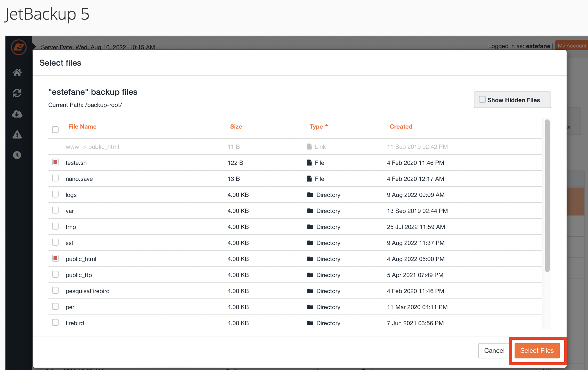
Task: Check the var directory checkbox
Action: click(55, 210)
